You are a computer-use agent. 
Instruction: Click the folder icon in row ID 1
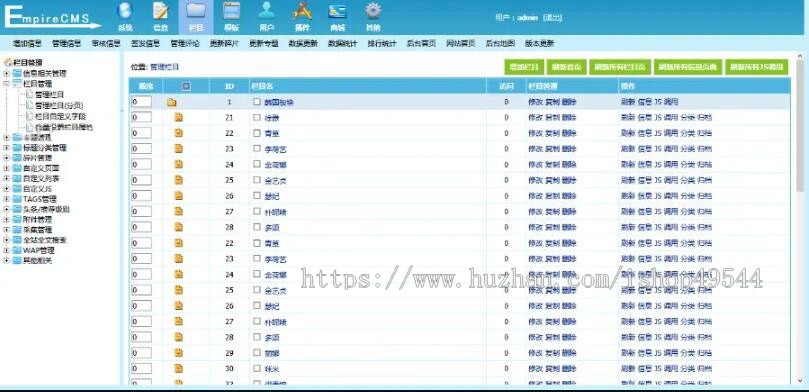point(172,102)
